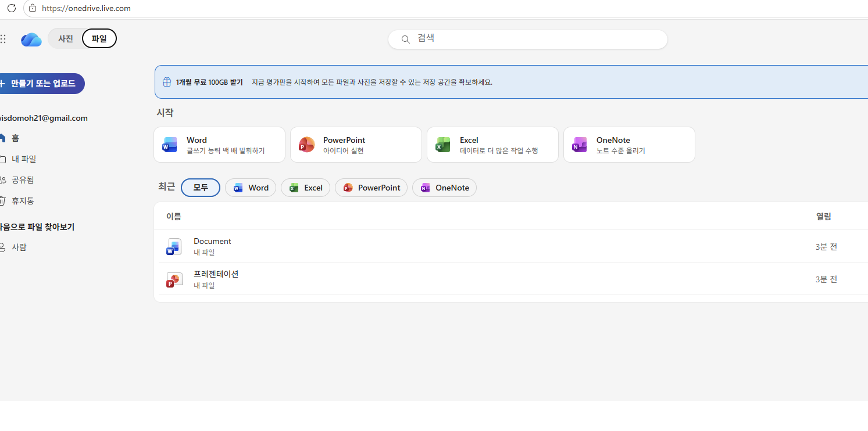Filter recent files by Word
The image size is (868, 431).
point(251,188)
